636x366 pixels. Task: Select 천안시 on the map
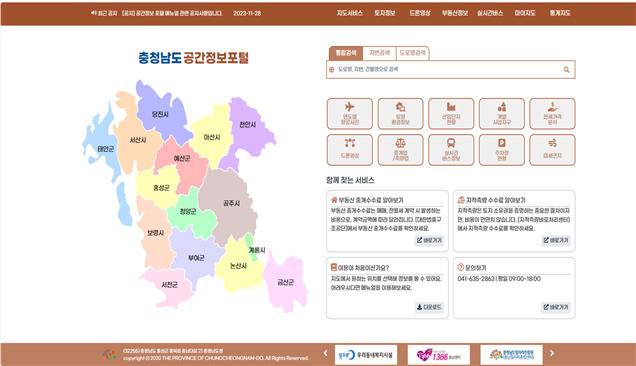tap(247, 124)
